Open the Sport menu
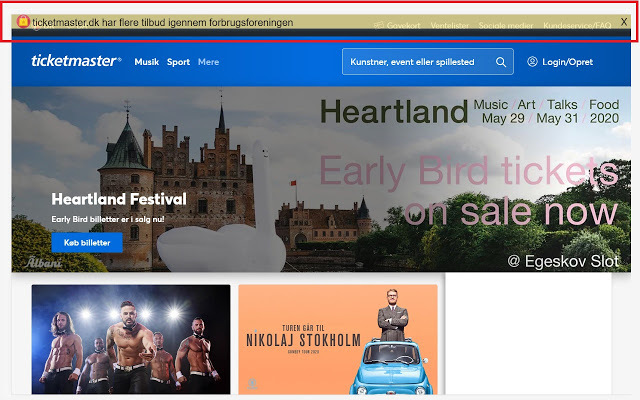This screenshot has width=640, height=400. tap(178, 62)
